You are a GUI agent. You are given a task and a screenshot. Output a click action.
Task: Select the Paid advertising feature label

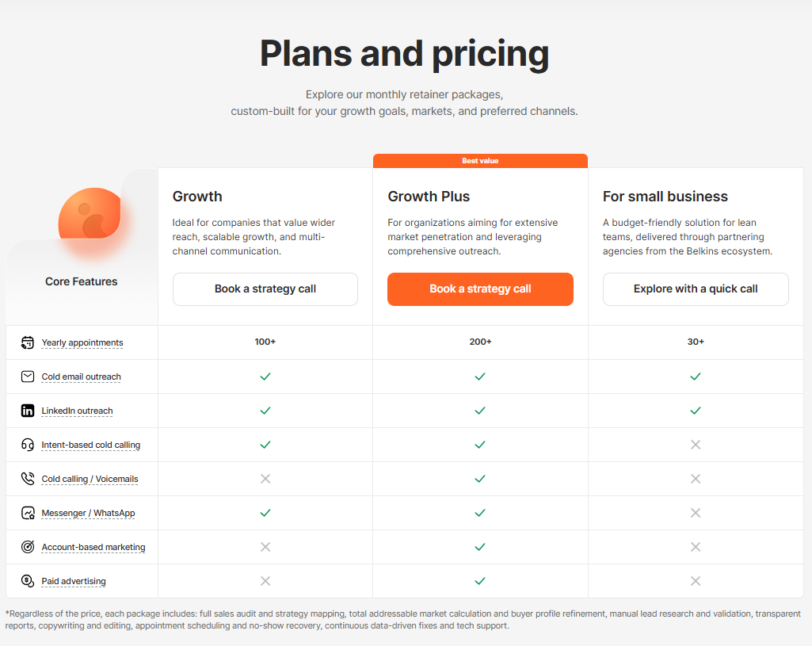coord(74,582)
